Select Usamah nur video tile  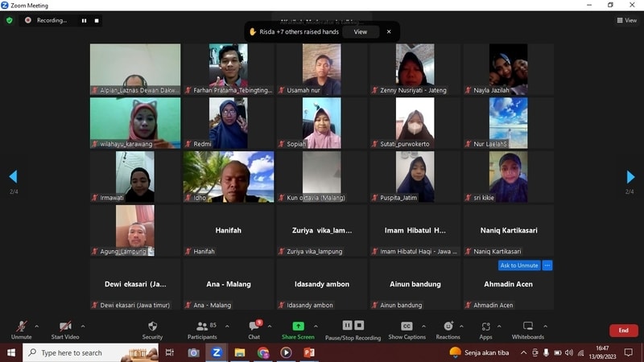(321, 69)
